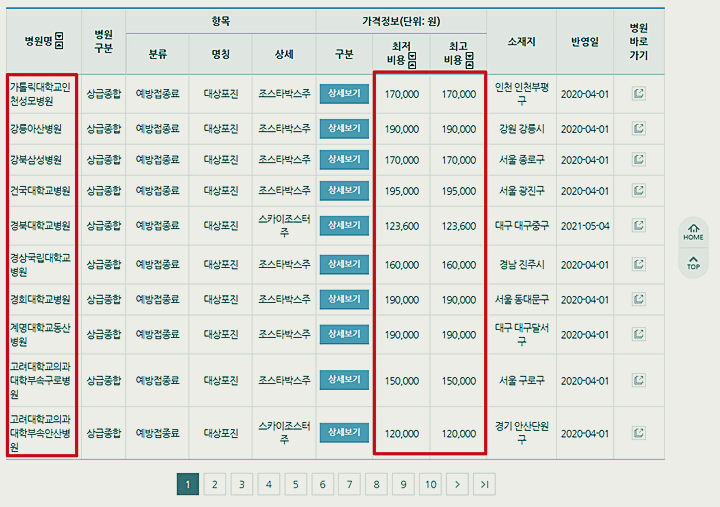Open hospital link icon for 건국대학교병원
Image resolution: width=720 pixels, height=507 pixels.
(x=639, y=191)
